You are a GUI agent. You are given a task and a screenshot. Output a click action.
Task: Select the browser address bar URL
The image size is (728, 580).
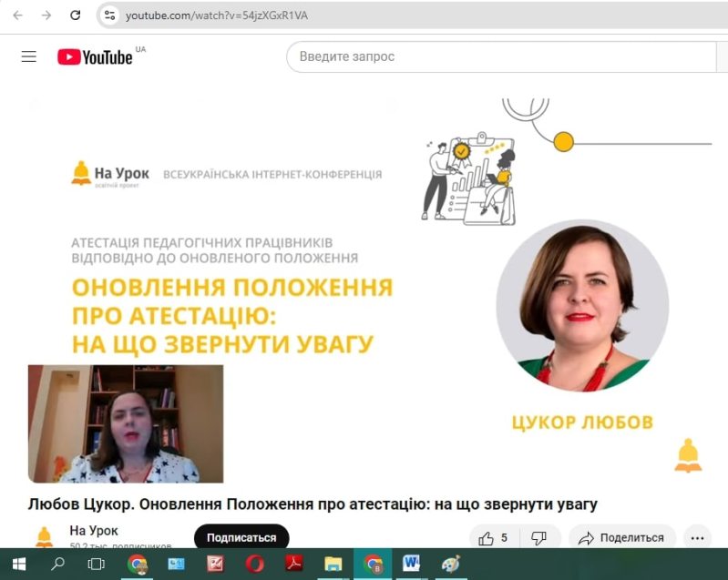pos(216,15)
